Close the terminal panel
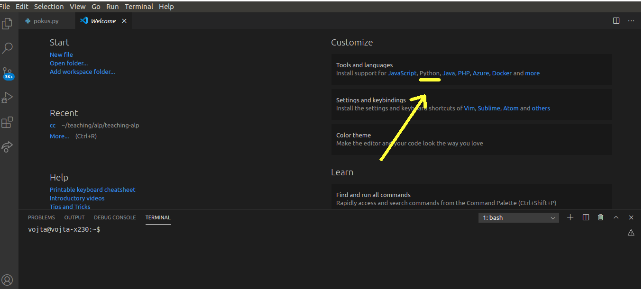The image size is (644, 289). coord(631,217)
